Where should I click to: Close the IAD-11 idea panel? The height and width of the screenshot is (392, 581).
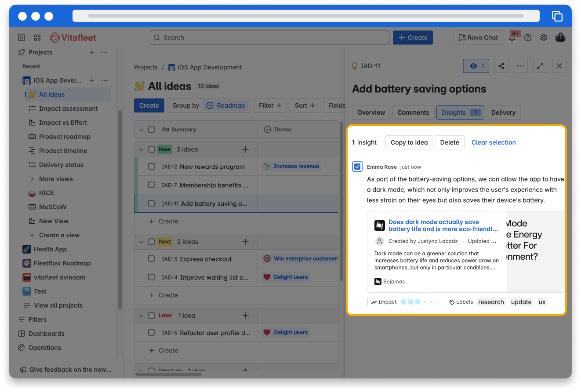(559, 66)
